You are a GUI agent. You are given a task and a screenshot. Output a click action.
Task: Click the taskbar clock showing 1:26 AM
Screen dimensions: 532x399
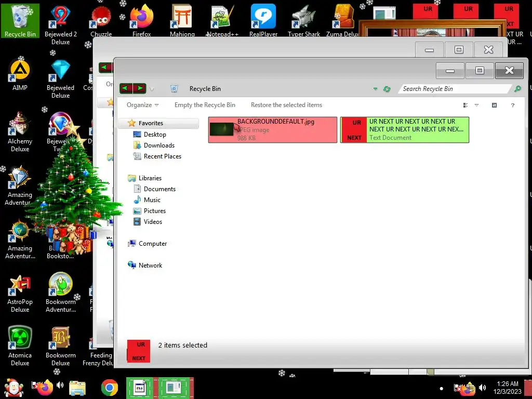coord(507,388)
